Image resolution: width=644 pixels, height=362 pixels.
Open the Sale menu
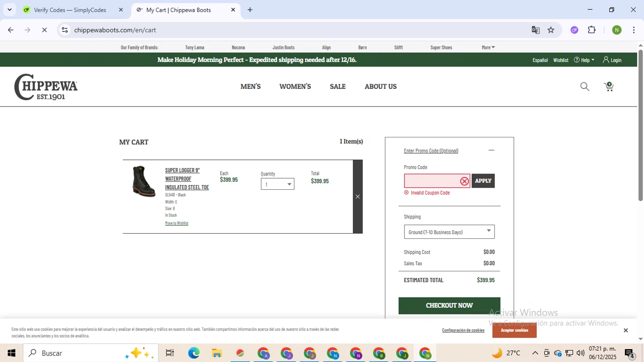337,87
